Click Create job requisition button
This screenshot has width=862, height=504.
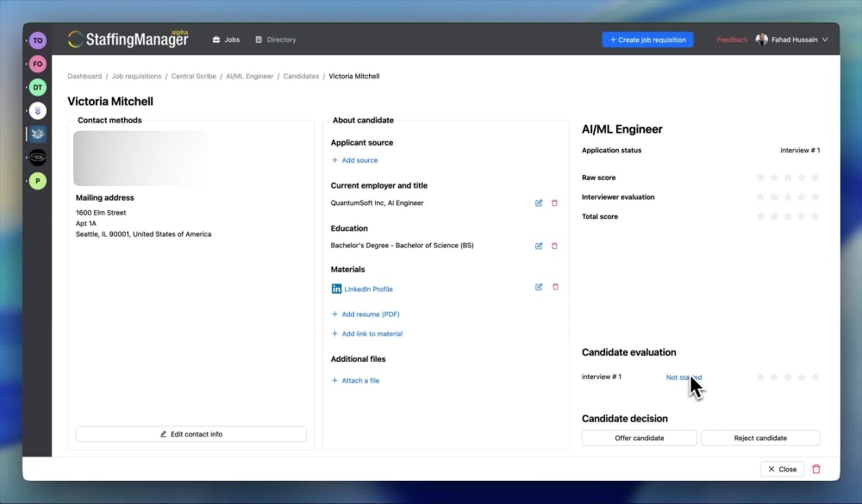pyautogui.click(x=647, y=40)
